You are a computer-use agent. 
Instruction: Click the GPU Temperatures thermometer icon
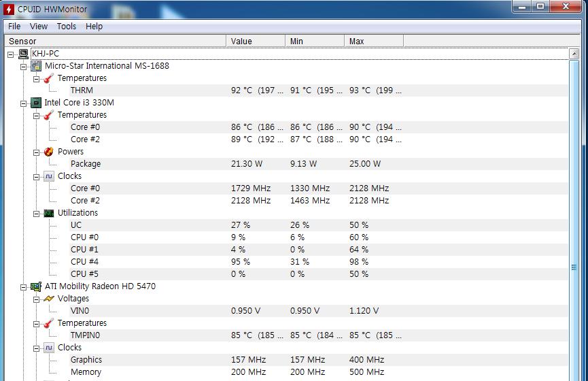coord(49,323)
